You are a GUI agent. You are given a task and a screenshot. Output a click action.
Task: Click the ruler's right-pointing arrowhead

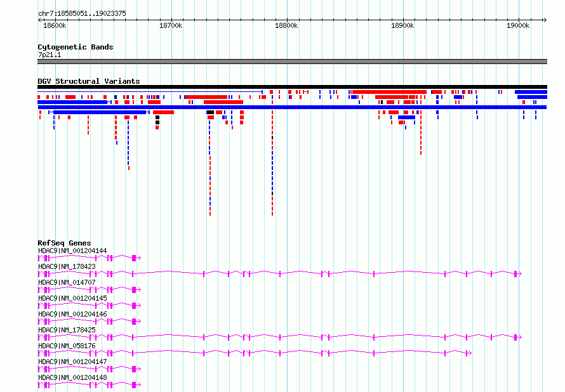click(x=545, y=20)
